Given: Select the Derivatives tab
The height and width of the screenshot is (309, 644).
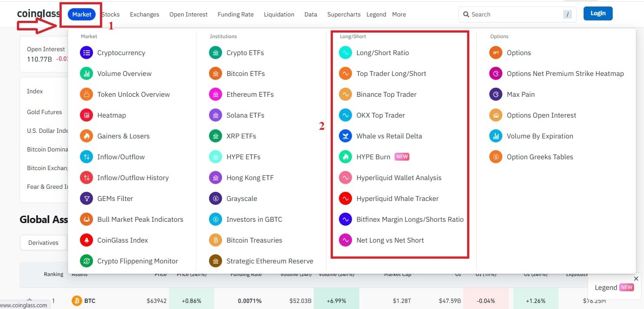Looking at the screenshot, I should click(43, 243).
